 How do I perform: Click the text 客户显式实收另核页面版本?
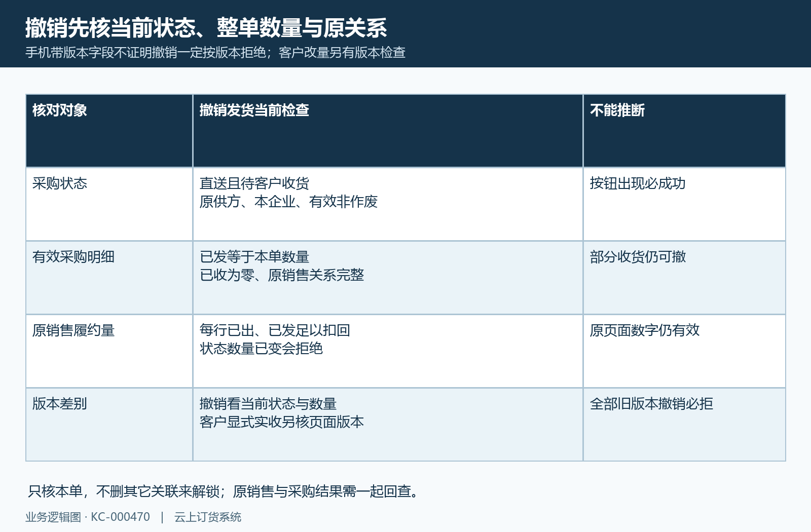pyautogui.click(x=282, y=422)
